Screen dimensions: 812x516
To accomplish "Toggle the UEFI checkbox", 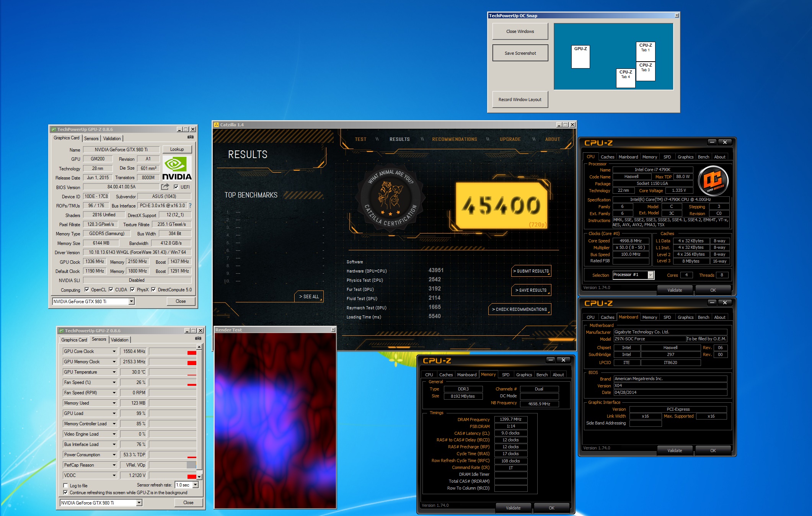I will pyautogui.click(x=176, y=187).
